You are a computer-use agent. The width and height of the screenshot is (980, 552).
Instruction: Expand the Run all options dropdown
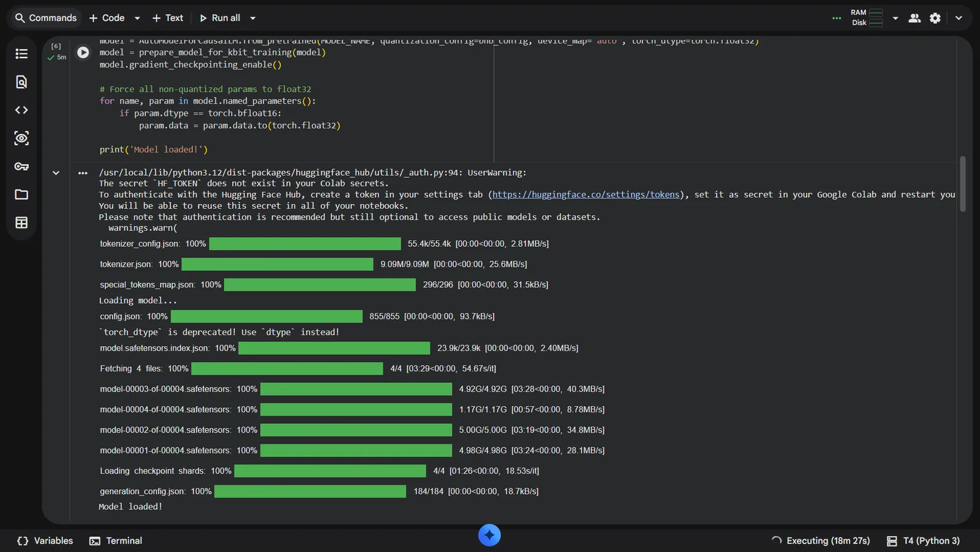tap(253, 18)
